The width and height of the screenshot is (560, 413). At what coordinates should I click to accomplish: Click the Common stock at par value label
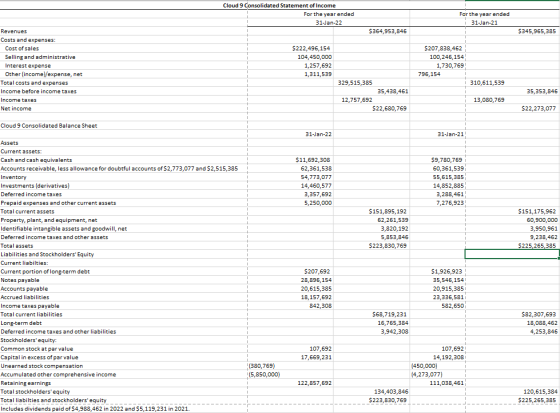point(37,349)
